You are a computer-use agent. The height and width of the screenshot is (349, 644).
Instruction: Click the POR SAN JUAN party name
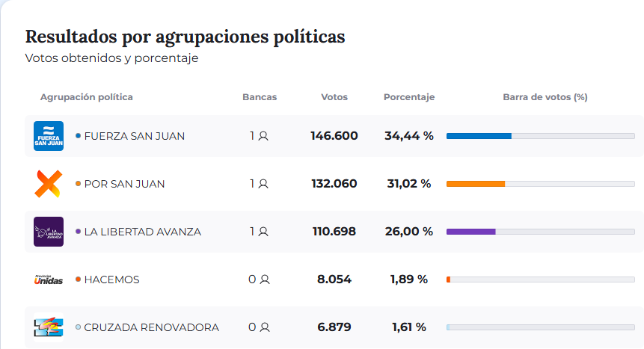(x=124, y=184)
